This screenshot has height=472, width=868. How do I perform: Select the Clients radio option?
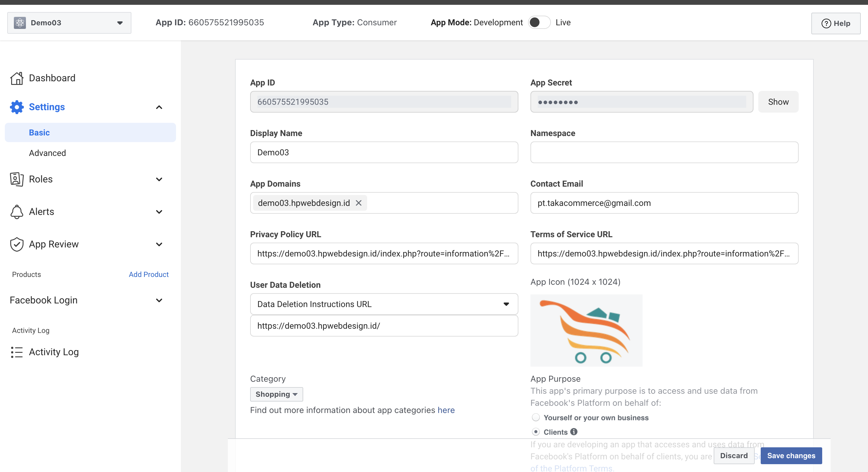pyautogui.click(x=536, y=432)
